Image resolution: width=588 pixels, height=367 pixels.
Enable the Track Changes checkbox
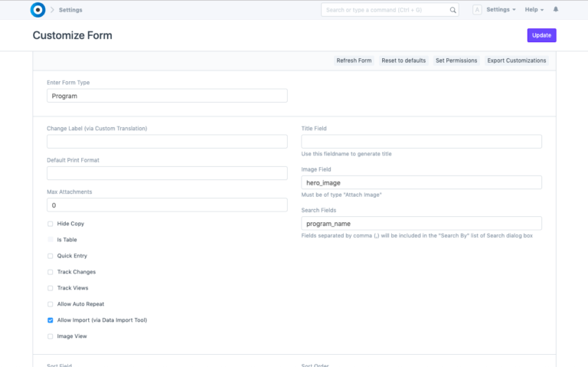51,272
